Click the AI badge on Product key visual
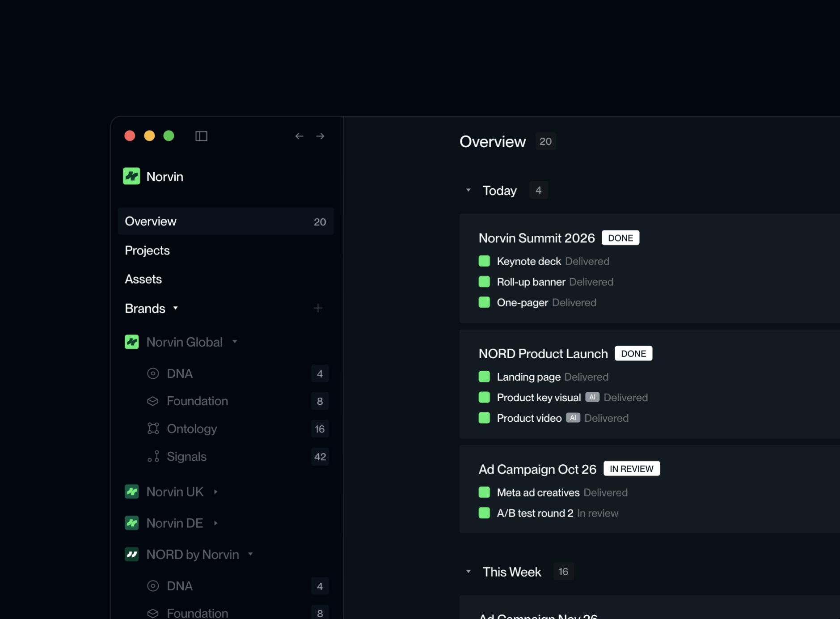This screenshot has width=840, height=619. [592, 397]
